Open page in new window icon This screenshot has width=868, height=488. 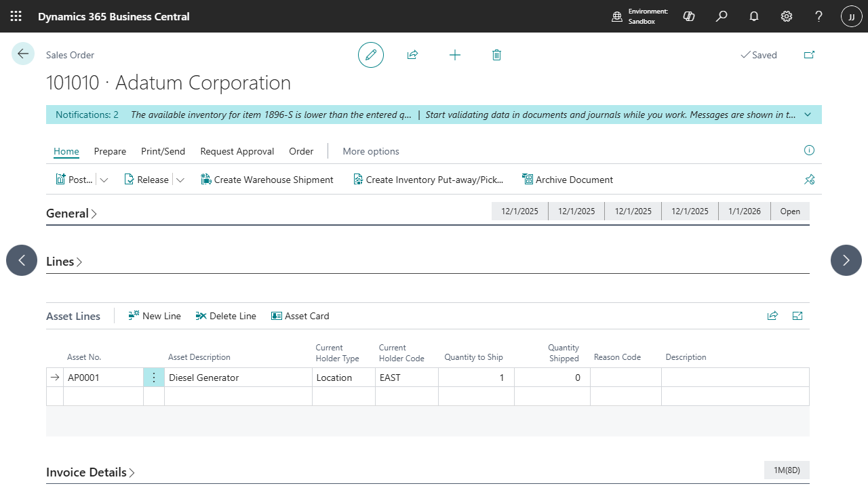coord(809,55)
